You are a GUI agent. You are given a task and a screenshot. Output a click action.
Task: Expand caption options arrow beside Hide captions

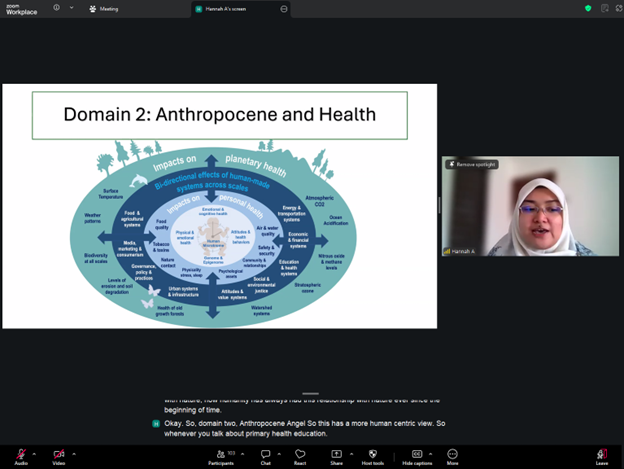tap(432, 453)
